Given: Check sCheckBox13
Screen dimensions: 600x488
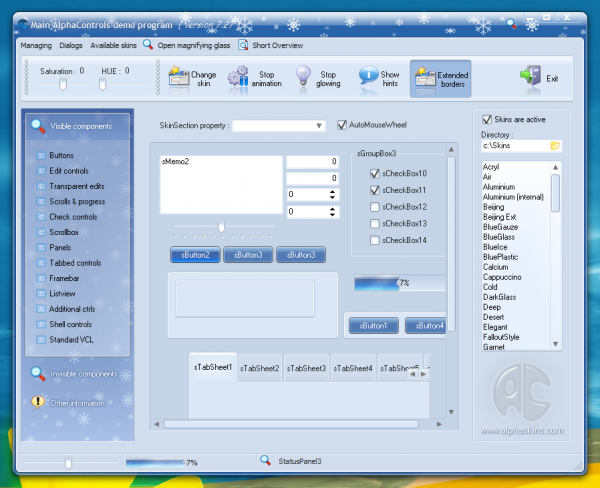Looking at the screenshot, I should (375, 224).
